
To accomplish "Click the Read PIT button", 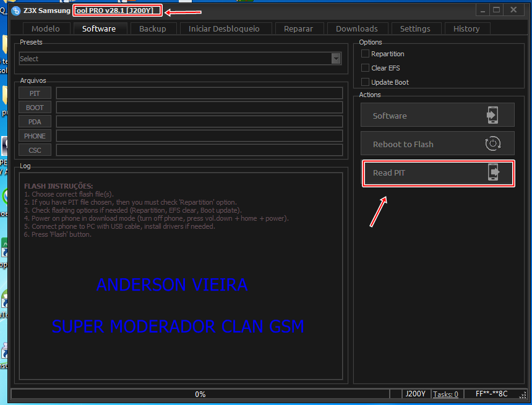I will click(439, 173).
